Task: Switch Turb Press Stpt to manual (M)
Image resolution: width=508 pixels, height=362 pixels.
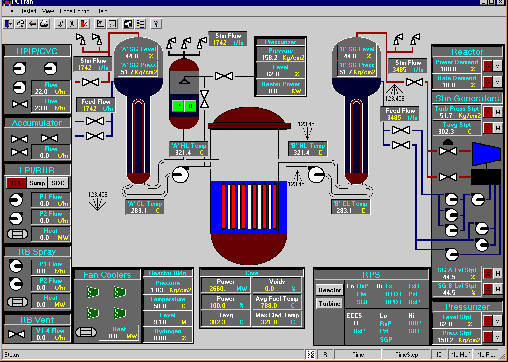Action: [497, 112]
